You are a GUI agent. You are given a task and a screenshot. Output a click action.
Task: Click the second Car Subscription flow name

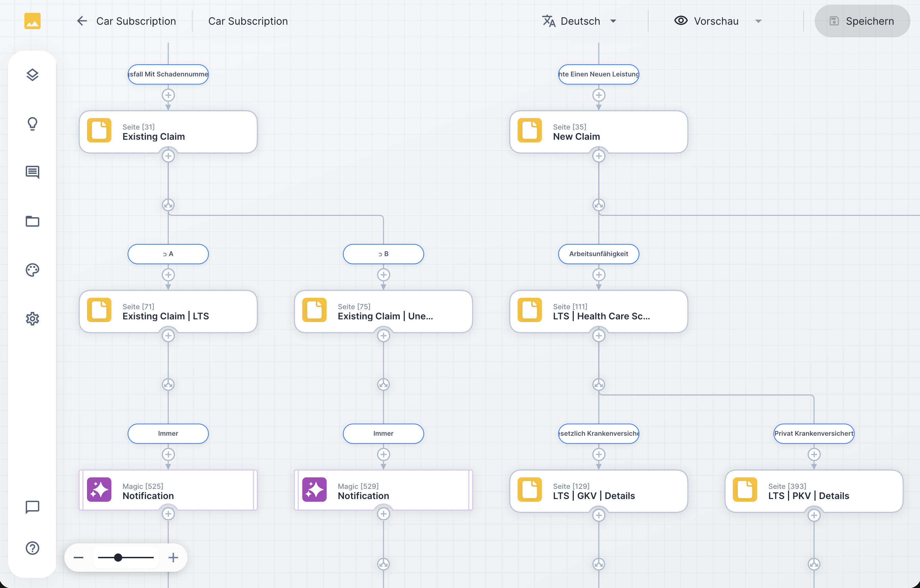[x=248, y=21]
